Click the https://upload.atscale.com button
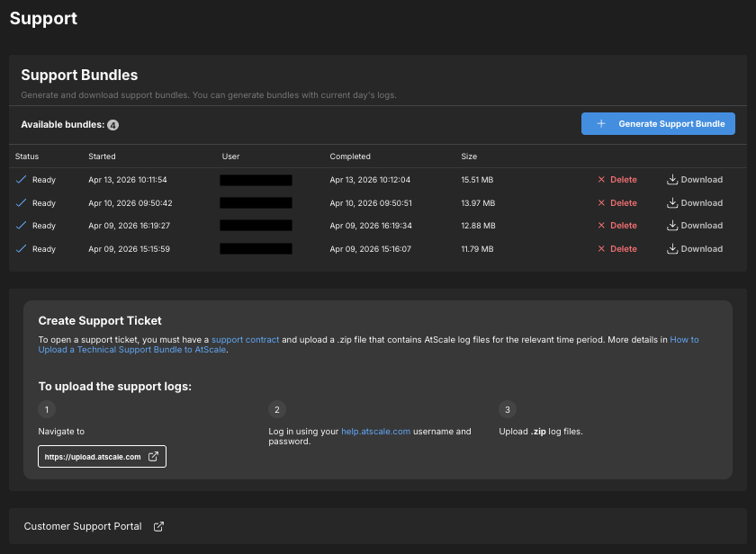756x554 pixels. [x=103, y=457]
